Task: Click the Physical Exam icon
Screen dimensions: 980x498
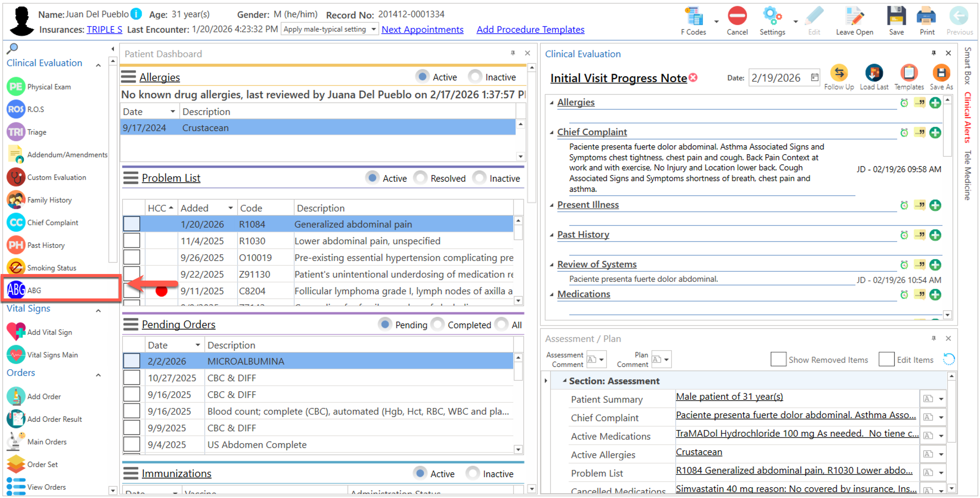Action: (16, 87)
